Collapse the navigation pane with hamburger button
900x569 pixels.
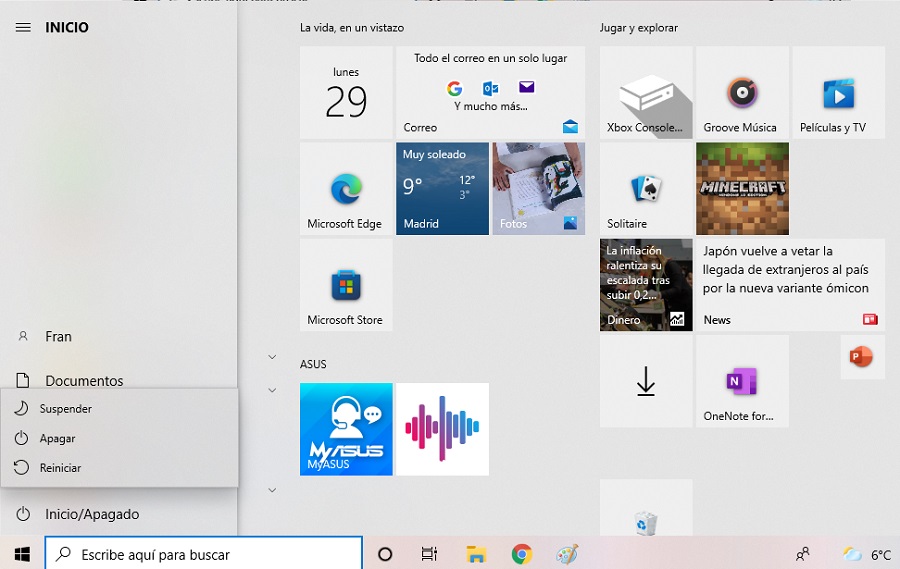(x=23, y=27)
